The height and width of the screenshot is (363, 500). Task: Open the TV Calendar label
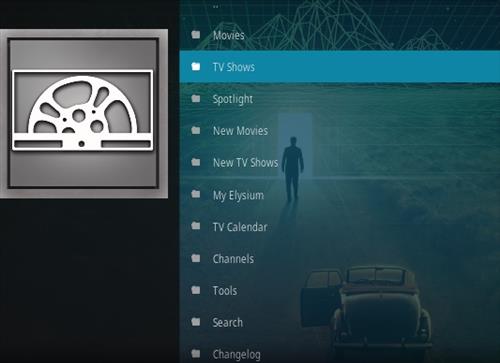click(240, 227)
